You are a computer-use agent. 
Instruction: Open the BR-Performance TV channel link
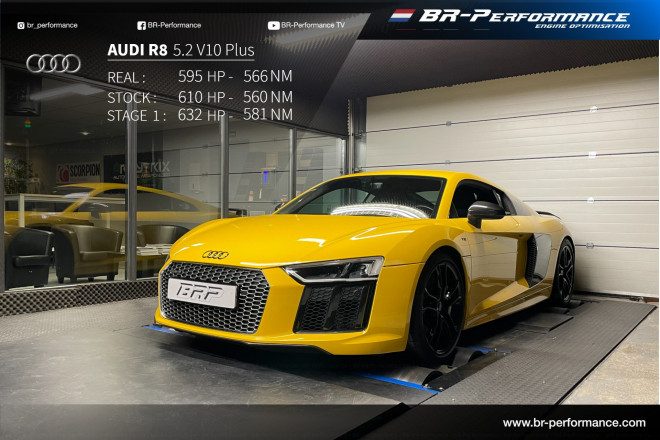point(312,25)
